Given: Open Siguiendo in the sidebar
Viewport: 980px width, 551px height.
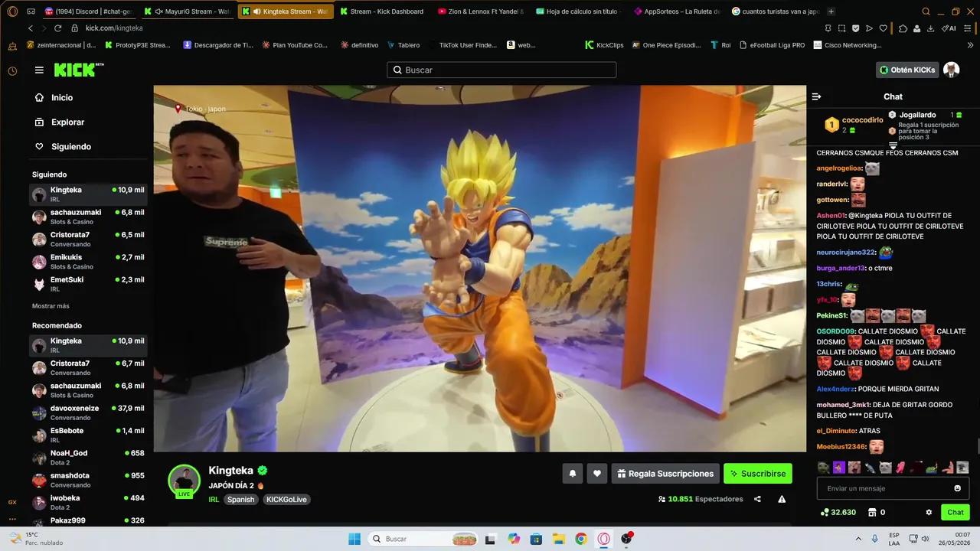Looking at the screenshot, I should (x=63, y=147).
